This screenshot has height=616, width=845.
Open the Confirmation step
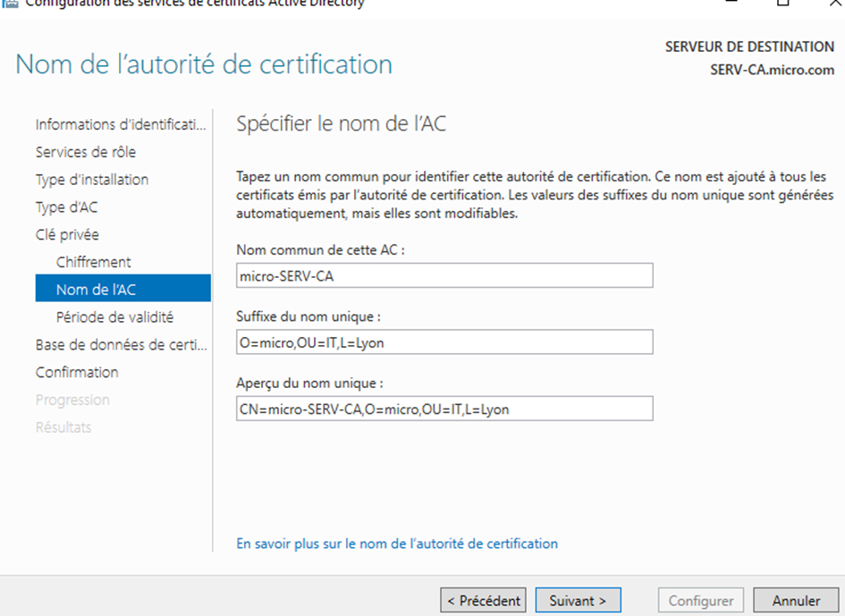[77, 372]
